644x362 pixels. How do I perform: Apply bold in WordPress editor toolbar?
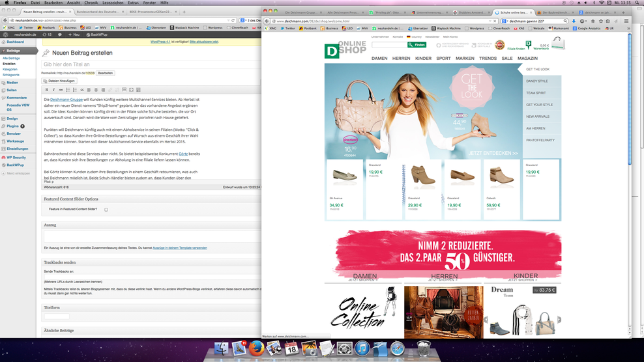(x=47, y=90)
